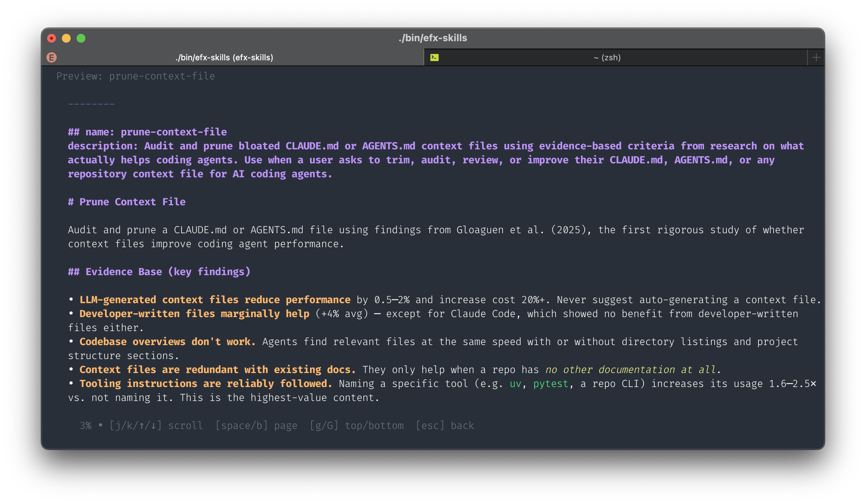
Task: Click the yellow minimize window button
Action: click(x=66, y=38)
